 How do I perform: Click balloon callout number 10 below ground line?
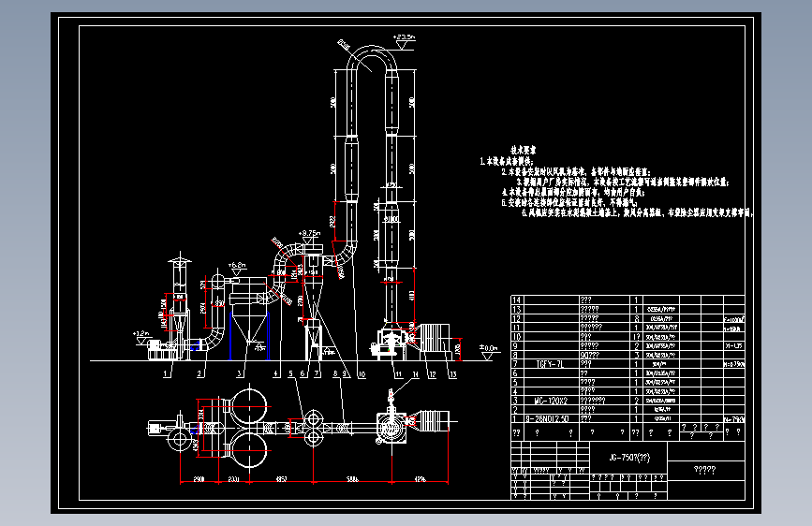(x=362, y=373)
